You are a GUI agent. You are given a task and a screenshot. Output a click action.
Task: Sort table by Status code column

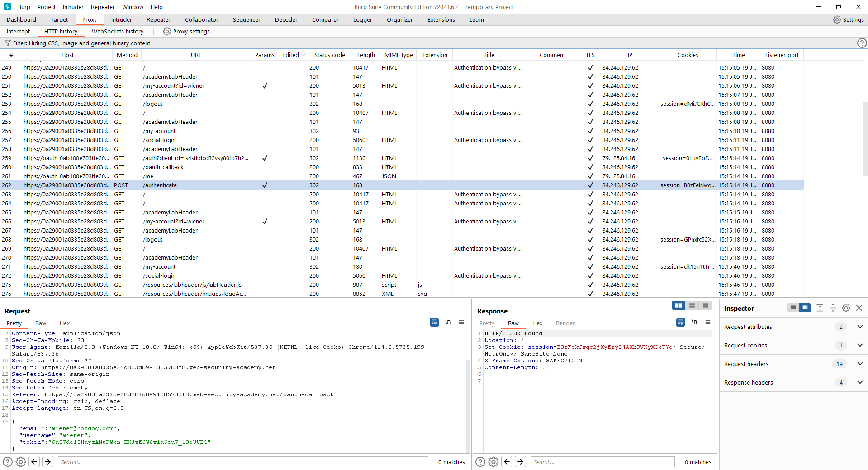(x=329, y=55)
